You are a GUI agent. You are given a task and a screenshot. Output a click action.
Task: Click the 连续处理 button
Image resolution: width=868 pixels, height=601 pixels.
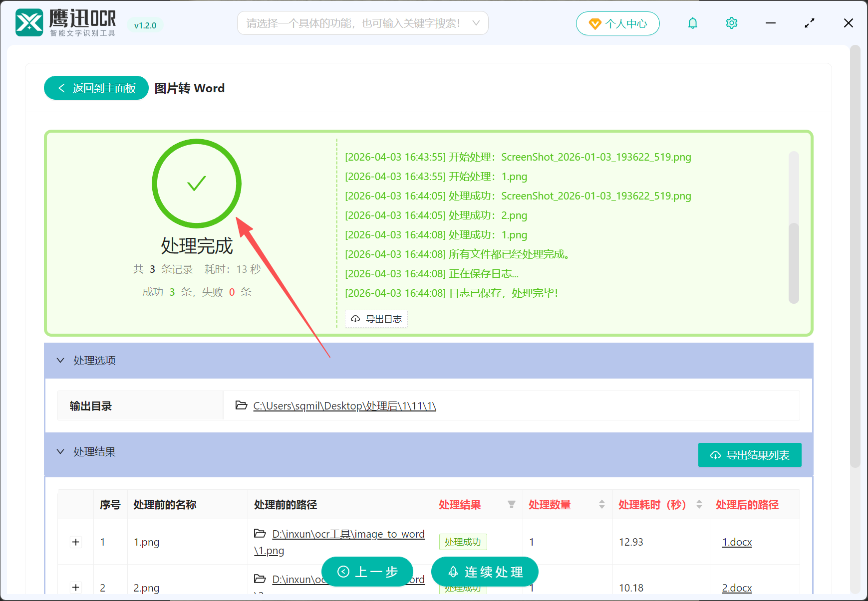coord(485,572)
